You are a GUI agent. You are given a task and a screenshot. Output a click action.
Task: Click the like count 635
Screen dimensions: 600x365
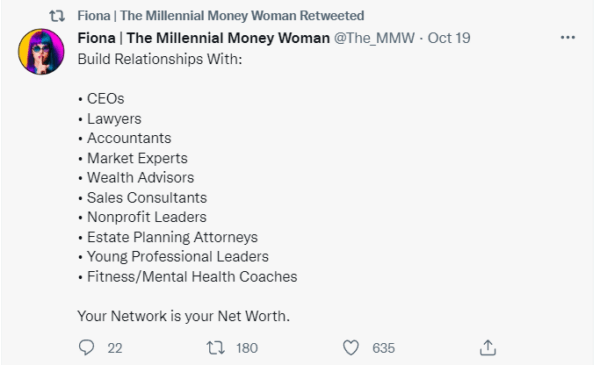click(x=383, y=348)
